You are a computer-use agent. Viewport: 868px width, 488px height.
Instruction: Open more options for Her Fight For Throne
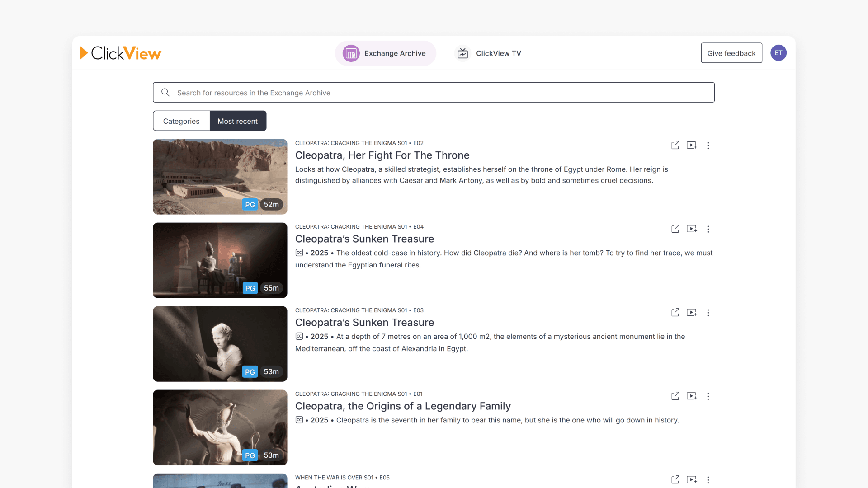click(x=708, y=145)
